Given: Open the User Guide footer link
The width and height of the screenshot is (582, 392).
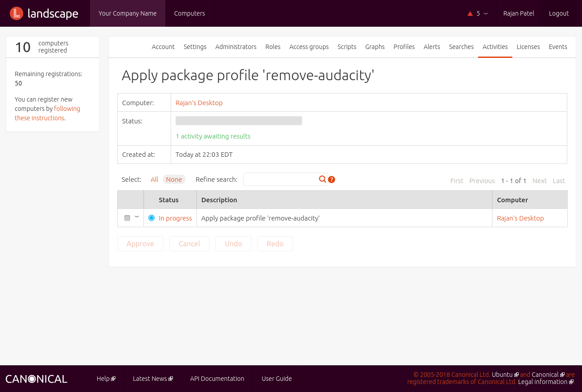Looking at the screenshot, I should tap(277, 379).
